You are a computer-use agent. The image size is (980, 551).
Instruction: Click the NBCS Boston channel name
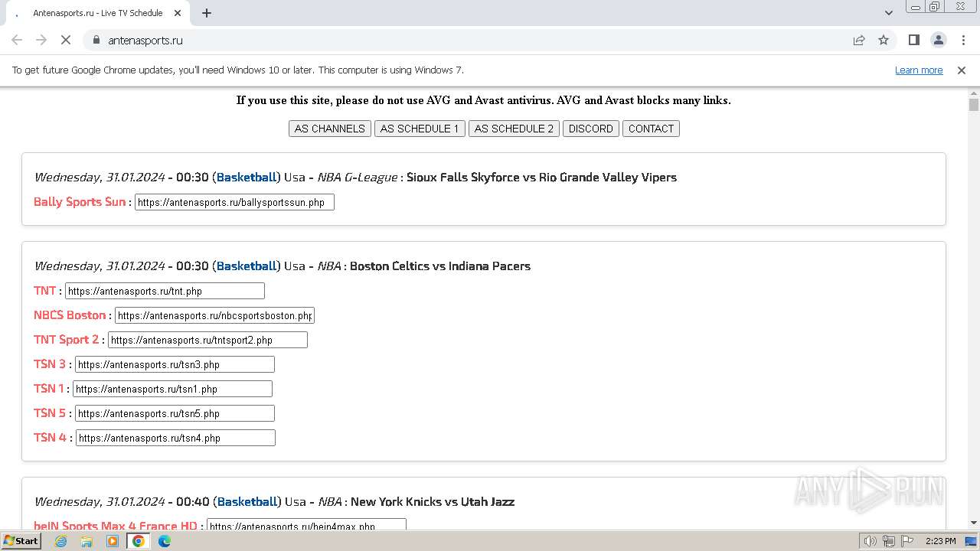pos(70,315)
